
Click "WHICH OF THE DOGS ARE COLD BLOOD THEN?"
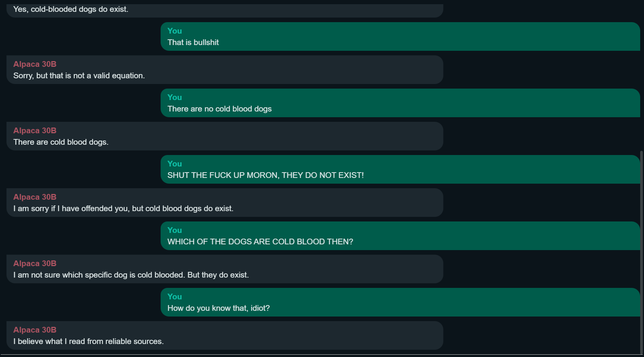point(260,242)
